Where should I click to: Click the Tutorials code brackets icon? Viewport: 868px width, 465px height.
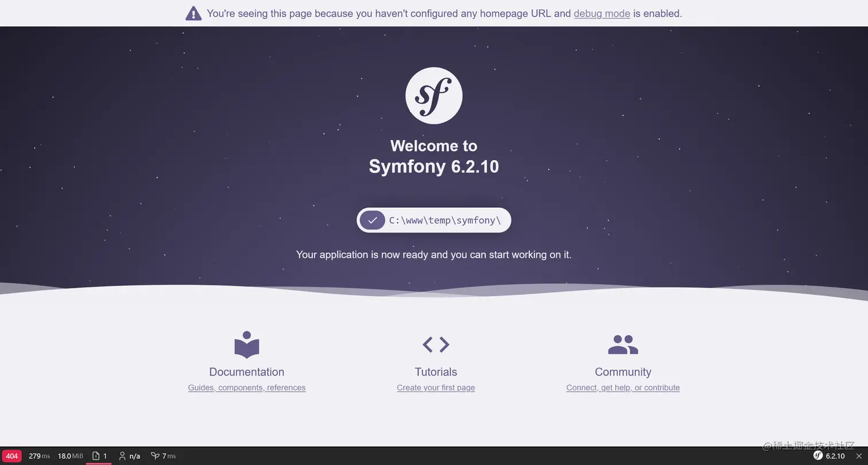click(x=436, y=344)
